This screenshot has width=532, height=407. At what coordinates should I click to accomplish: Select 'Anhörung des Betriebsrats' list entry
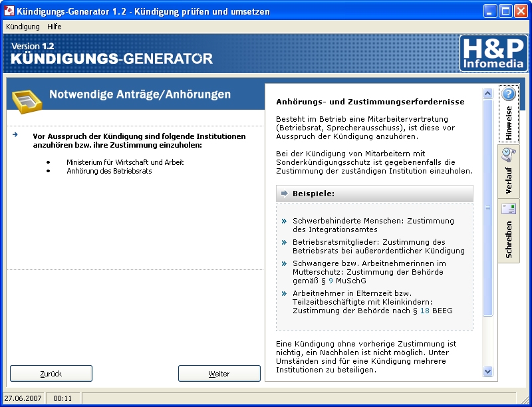[x=109, y=172]
